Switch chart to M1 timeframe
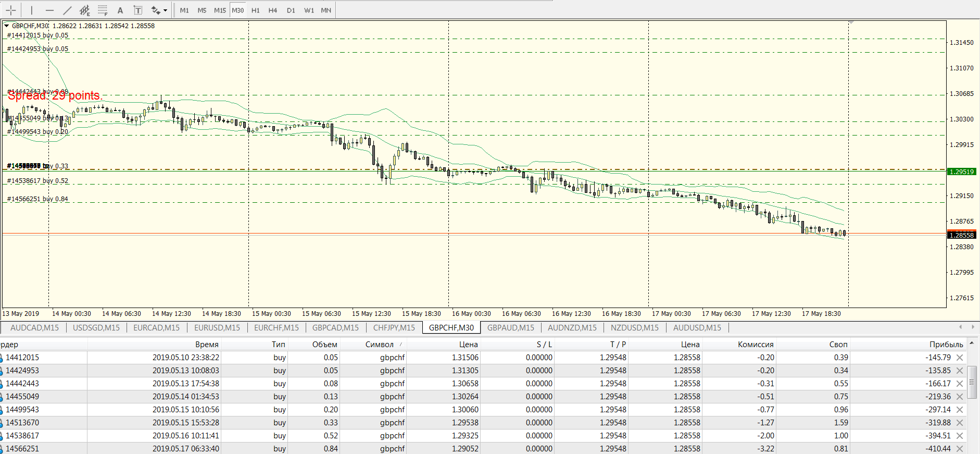 184,10
